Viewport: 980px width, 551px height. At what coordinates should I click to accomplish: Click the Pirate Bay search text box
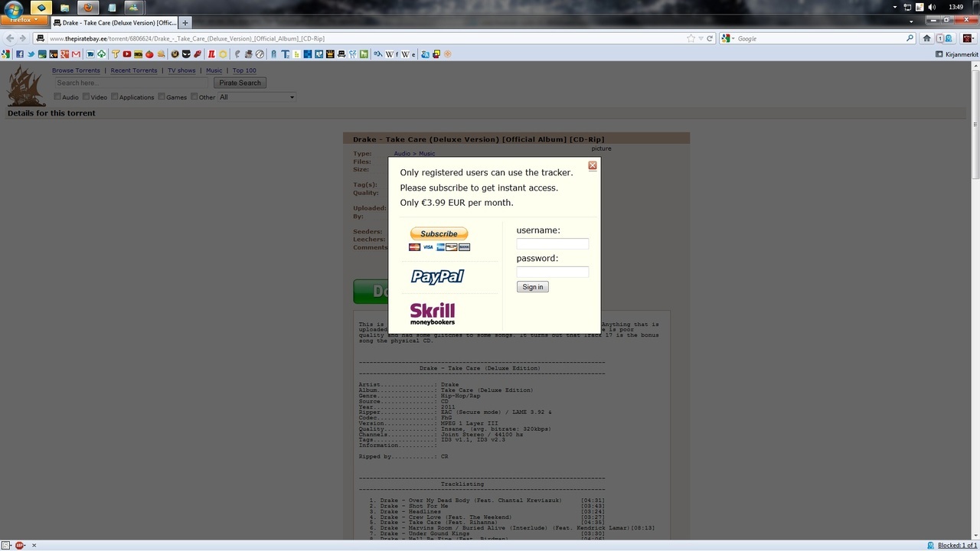click(x=131, y=83)
